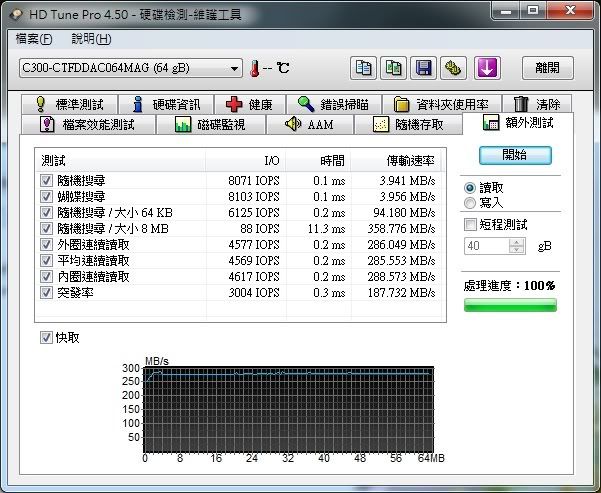Click the copy text to clipboard icon
The width and height of the screenshot is (601, 493).
(363, 68)
